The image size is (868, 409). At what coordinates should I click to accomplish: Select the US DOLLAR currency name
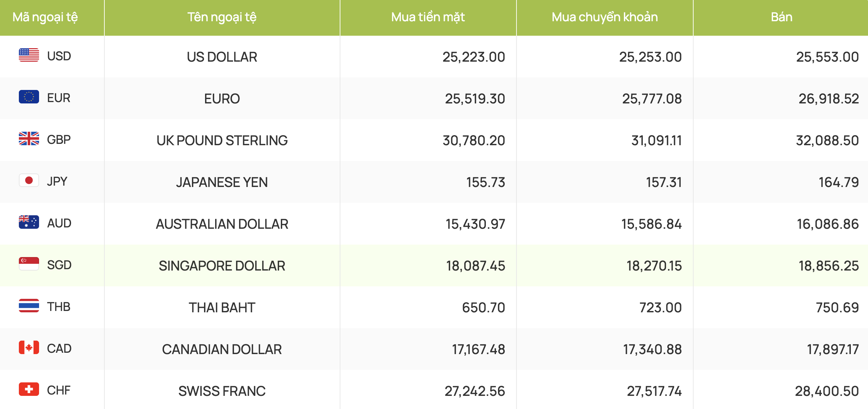[222, 57]
